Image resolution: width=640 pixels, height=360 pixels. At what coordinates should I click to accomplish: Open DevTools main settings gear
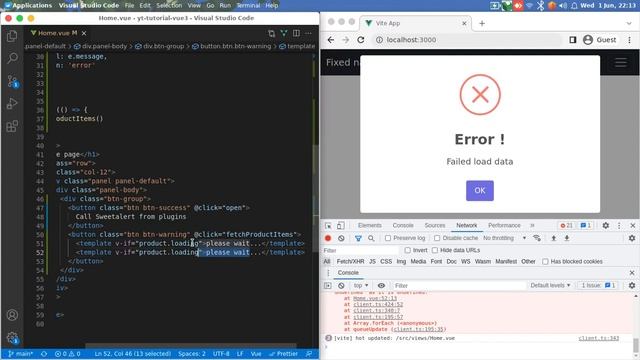606,225
